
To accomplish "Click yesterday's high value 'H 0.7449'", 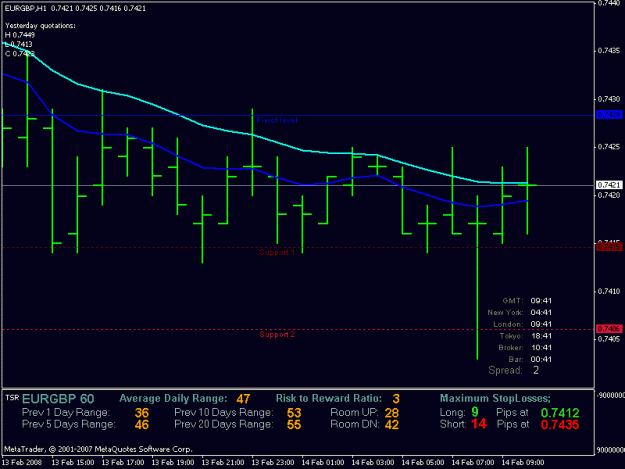I will [20, 35].
